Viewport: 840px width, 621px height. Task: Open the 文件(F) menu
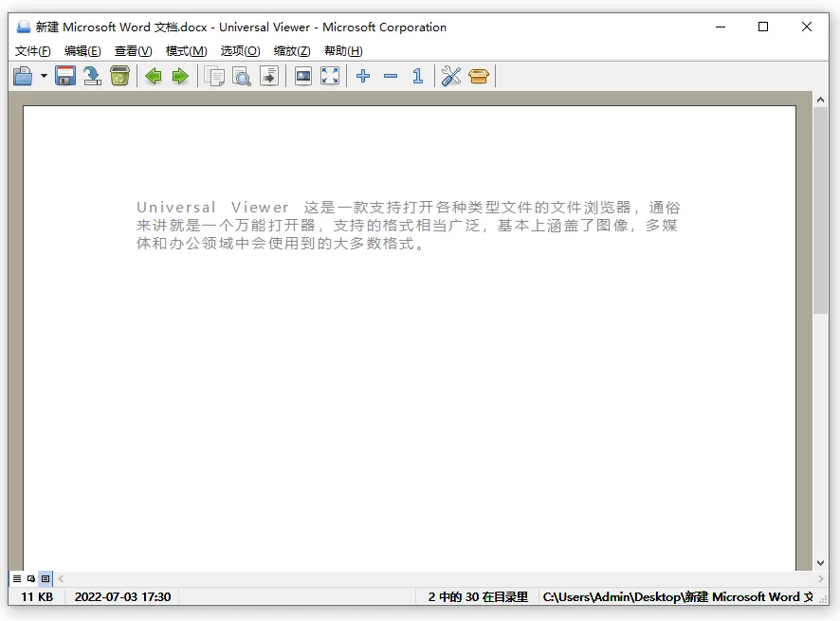point(32,51)
